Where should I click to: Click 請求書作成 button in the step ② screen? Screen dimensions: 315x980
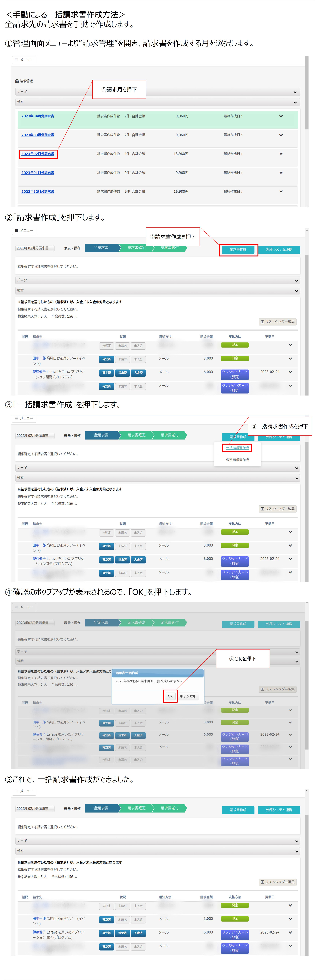click(238, 250)
